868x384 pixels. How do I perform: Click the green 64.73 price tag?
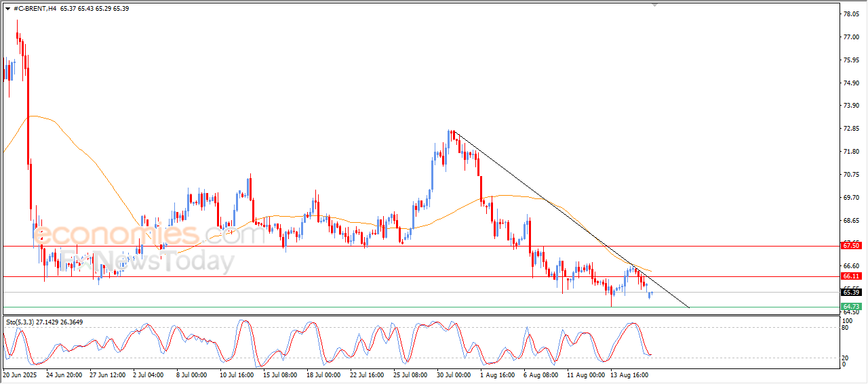(851, 307)
